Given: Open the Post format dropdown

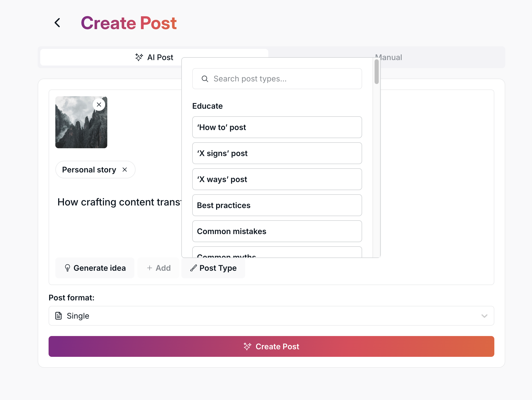Looking at the screenshot, I should (271, 316).
